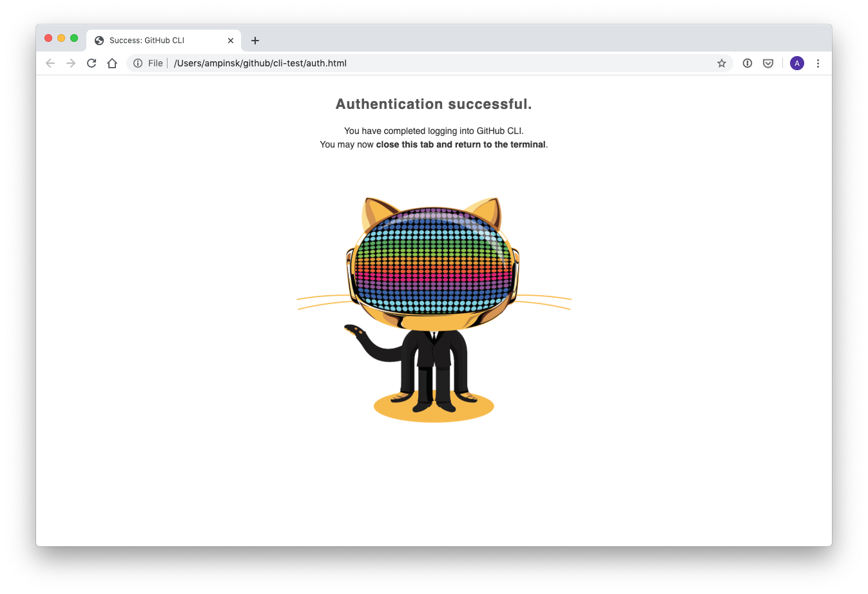
Task: Click the browser back arrow
Action: click(50, 63)
